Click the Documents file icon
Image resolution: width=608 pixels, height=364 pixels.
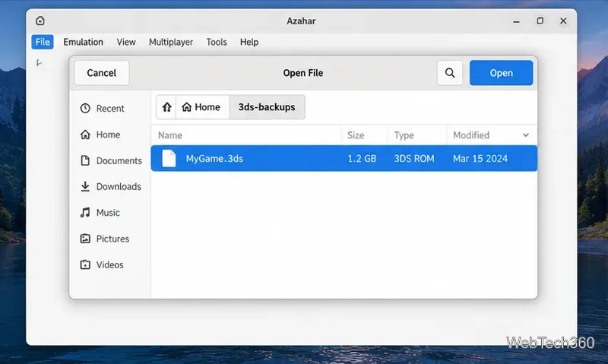click(x=85, y=160)
